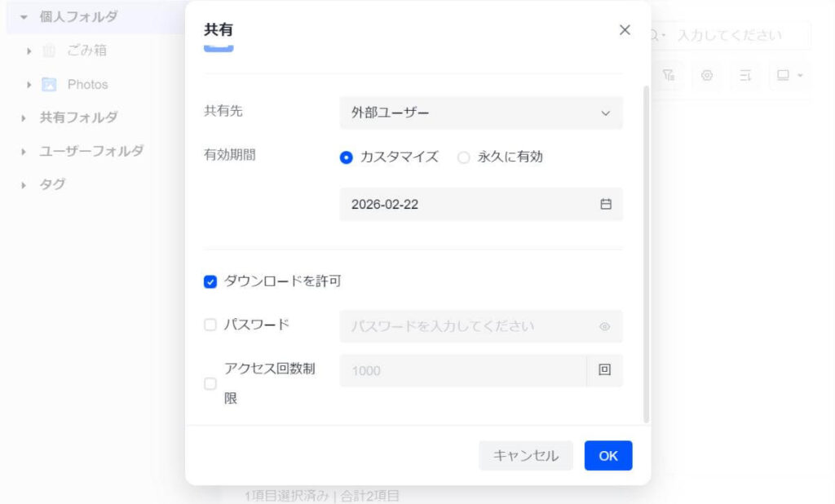Expand the 共有フォルダ tree node
Screen dimensions: 835x504
pos(24,118)
